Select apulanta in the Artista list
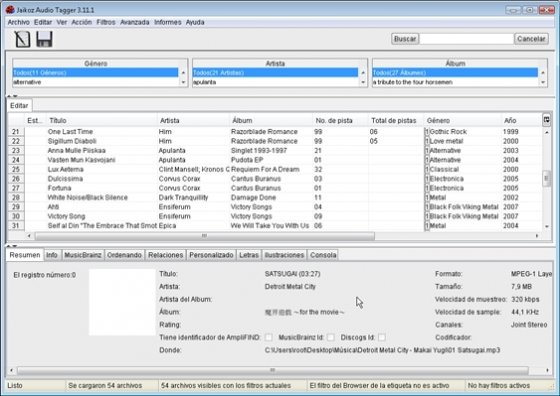The image size is (560, 396). (x=275, y=82)
